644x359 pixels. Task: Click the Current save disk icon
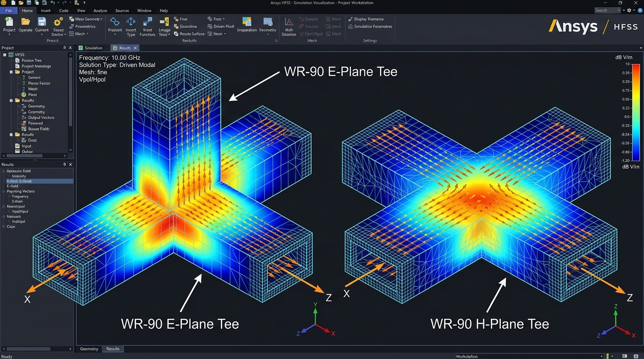tap(42, 22)
